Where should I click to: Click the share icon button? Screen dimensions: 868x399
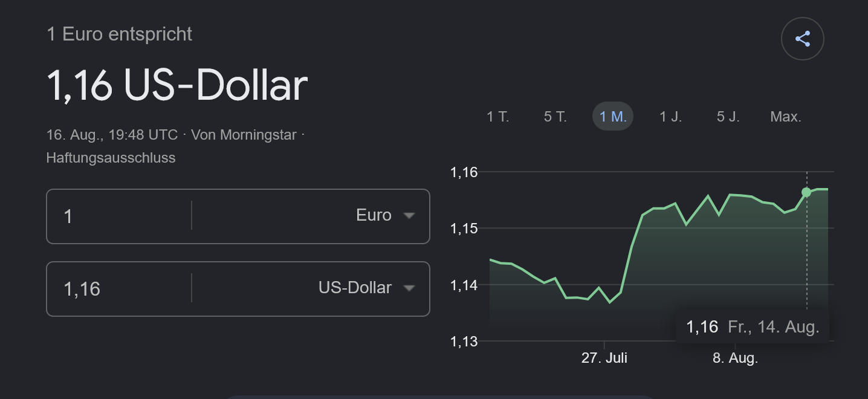click(802, 39)
